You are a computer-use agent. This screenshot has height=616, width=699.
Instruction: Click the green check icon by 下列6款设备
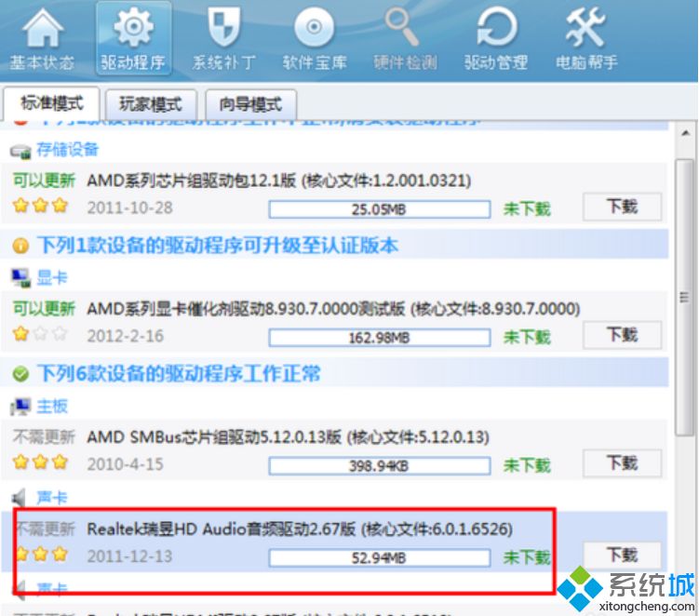point(20,374)
